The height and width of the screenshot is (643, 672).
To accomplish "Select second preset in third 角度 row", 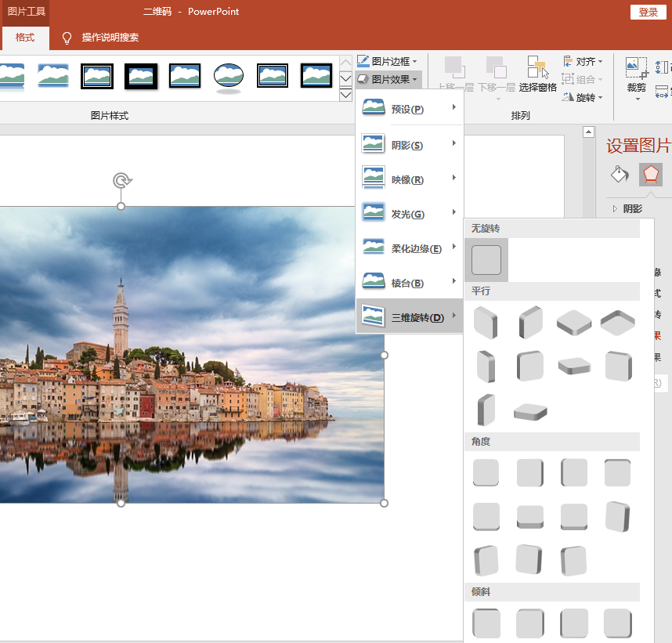I will click(529, 559).
